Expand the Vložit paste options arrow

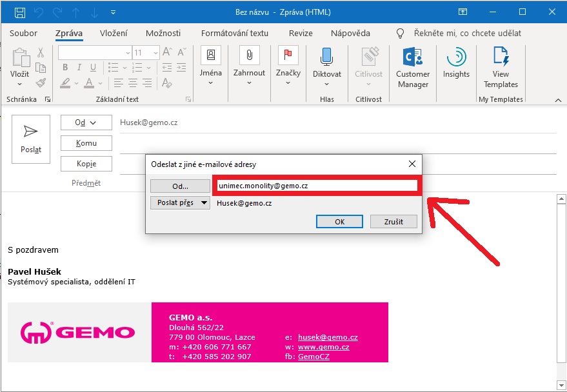click(x=19, y=84)
